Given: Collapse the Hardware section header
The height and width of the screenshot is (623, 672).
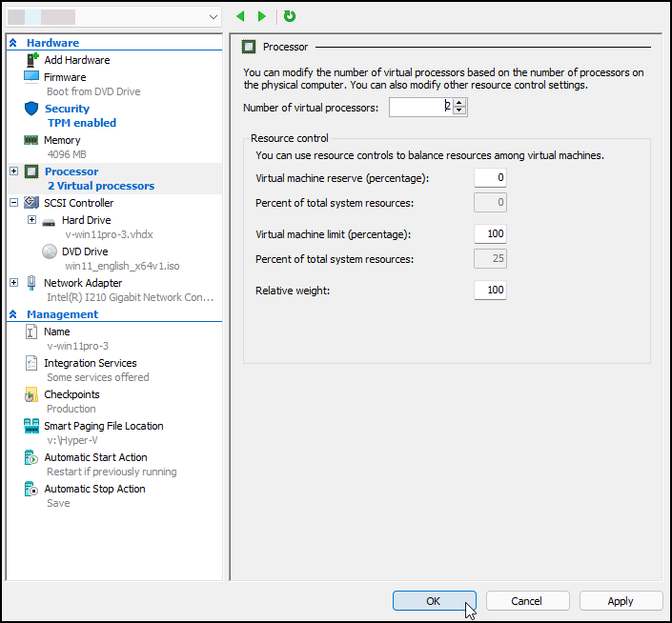Looking at the screenshot, I should (x=13, y=43).
